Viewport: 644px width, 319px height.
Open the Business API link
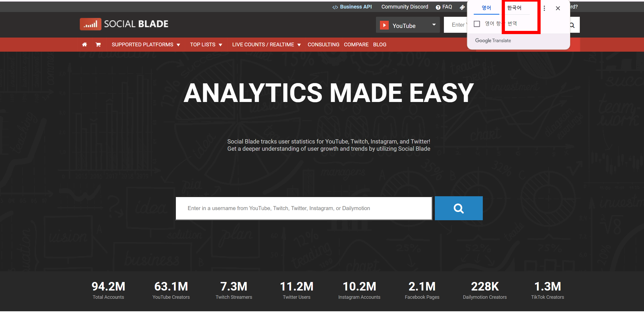click(x=352, y=7)
